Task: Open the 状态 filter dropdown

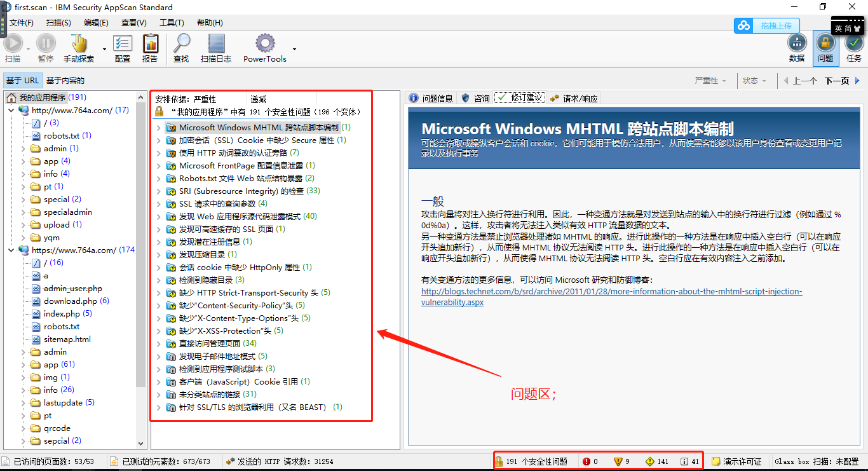Action: 755,81
